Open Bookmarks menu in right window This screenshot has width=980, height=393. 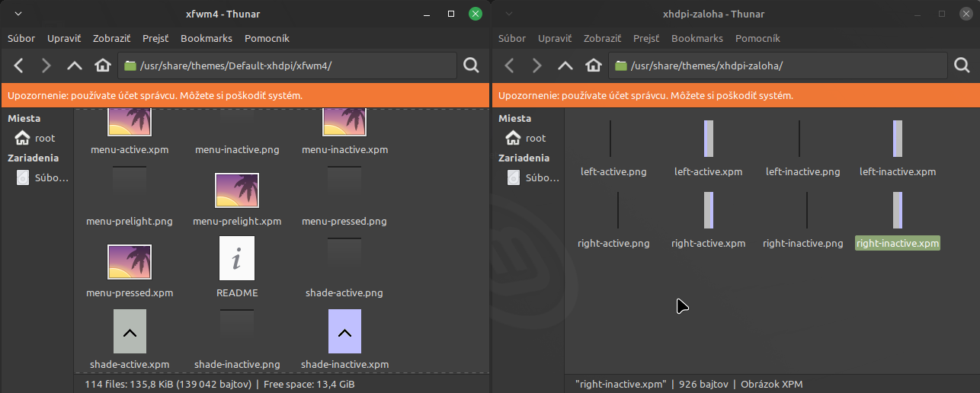click(x=697, y=39)
